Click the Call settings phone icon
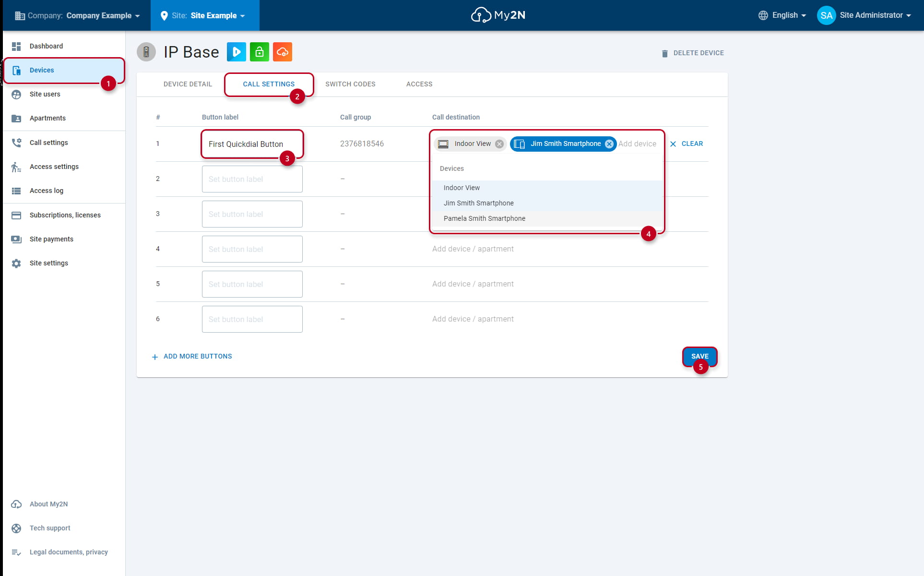This screenshot has width=924, height=576. pyautogui.click(x=16, y=143)
